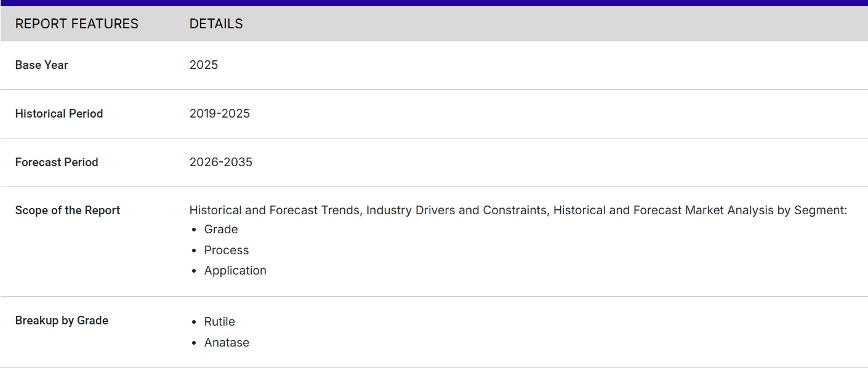Click the Process bullet item
This screenshot has height=373, width=868.
pos(227,251)
